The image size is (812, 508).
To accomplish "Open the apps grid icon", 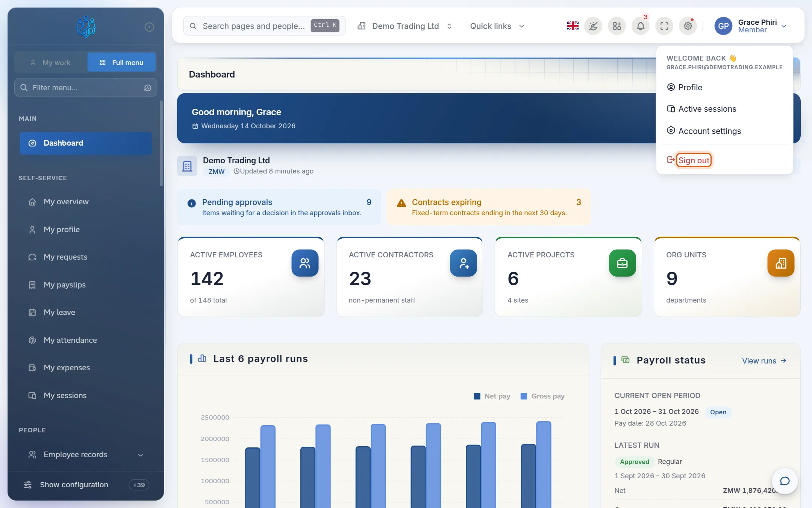I will [617, 26].
